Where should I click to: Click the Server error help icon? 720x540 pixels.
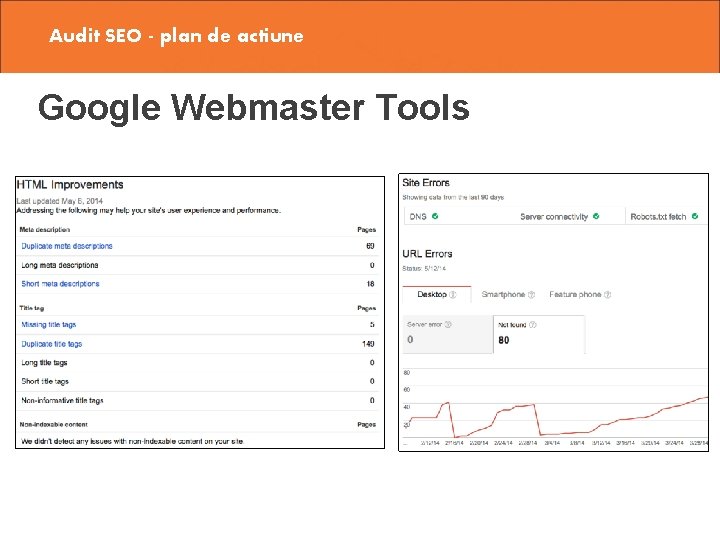[448, 325]
